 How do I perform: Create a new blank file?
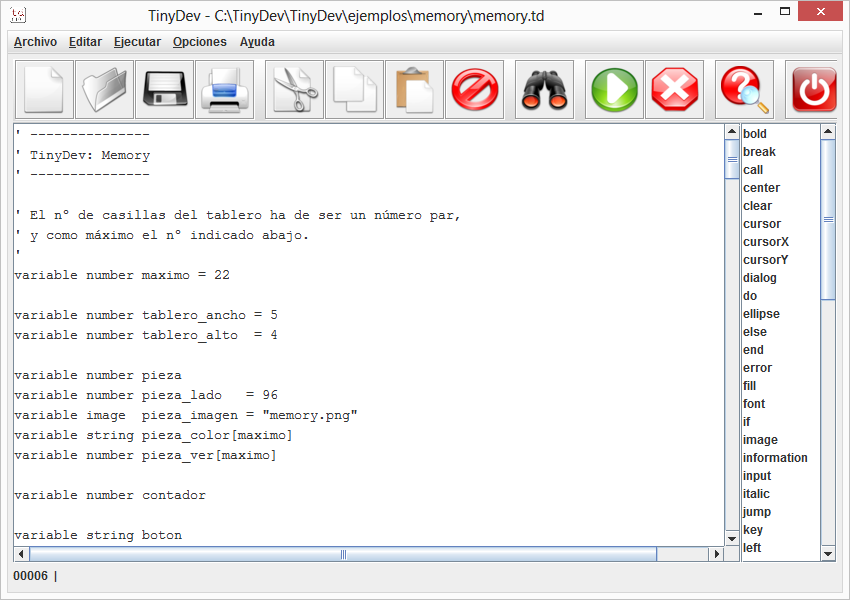click(x=44, y=89)
